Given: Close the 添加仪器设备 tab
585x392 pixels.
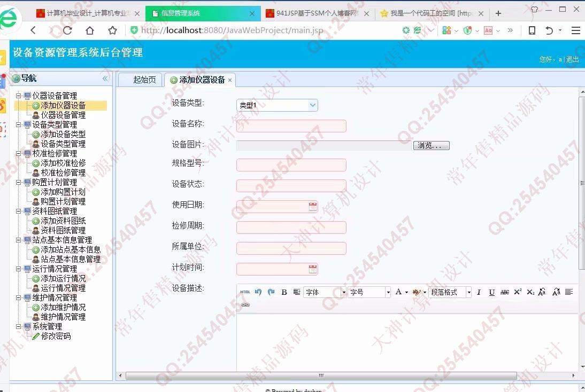Looking at the screenshot, I should pos(230,80).
